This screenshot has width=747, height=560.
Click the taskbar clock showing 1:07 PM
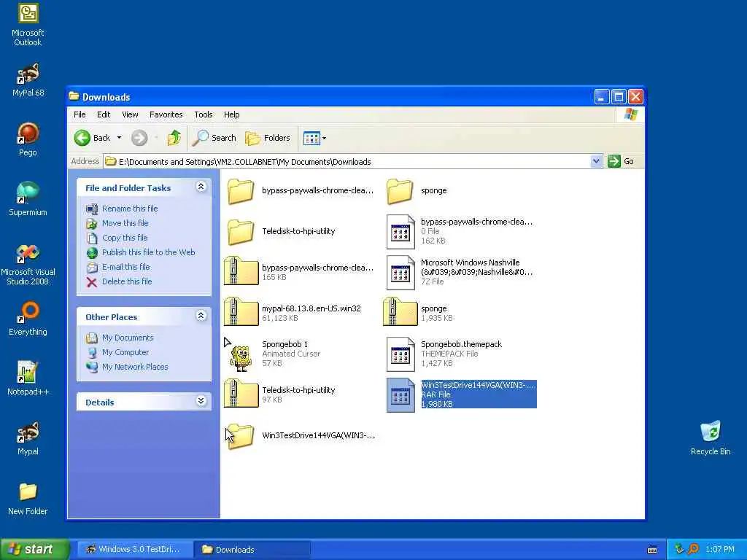coord(719,550)
